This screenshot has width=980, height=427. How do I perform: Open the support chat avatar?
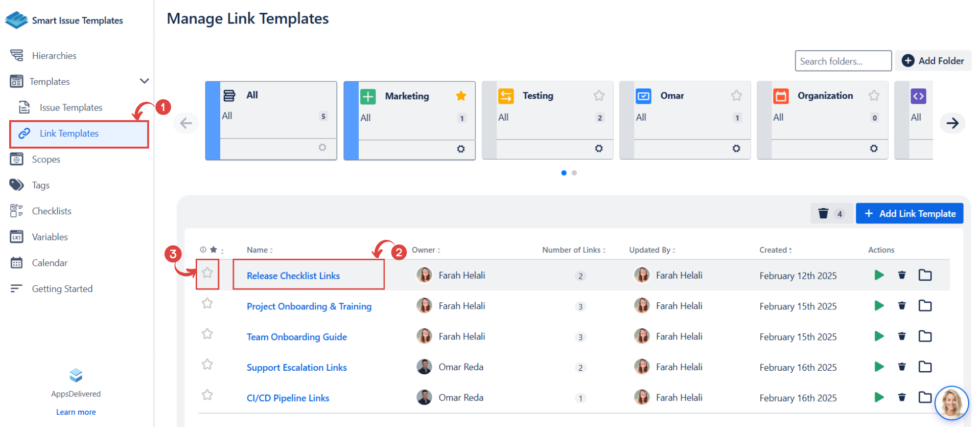tap(951, 403)
